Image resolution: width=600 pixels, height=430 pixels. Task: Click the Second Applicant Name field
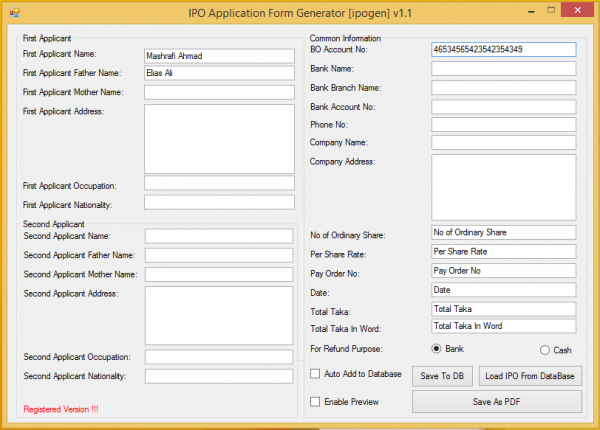219,236
